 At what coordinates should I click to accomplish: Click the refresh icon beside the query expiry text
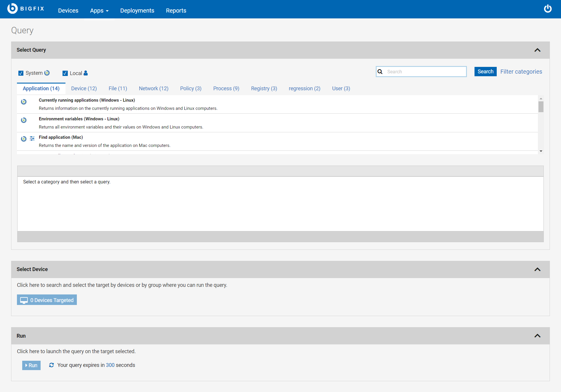[x=51, y=365]
